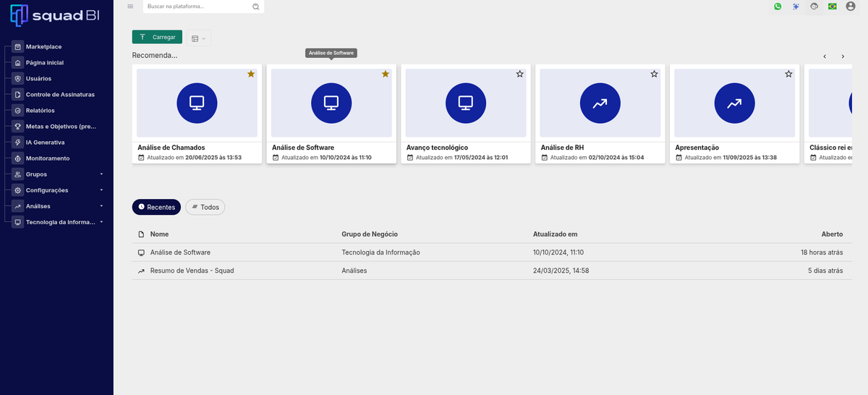Open the Apresentação card thumbnail
The height and width of the screenshot is (395, 868).
click(734, 103)
